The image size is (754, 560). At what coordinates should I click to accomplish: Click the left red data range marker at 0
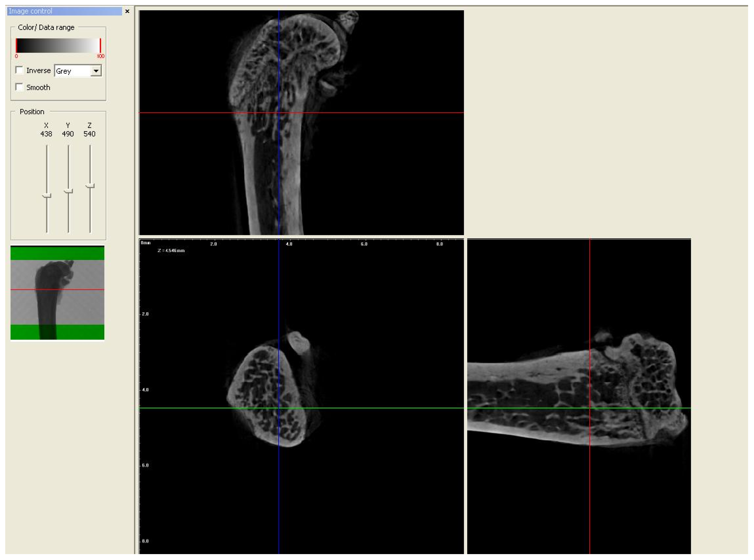point(16,45)
